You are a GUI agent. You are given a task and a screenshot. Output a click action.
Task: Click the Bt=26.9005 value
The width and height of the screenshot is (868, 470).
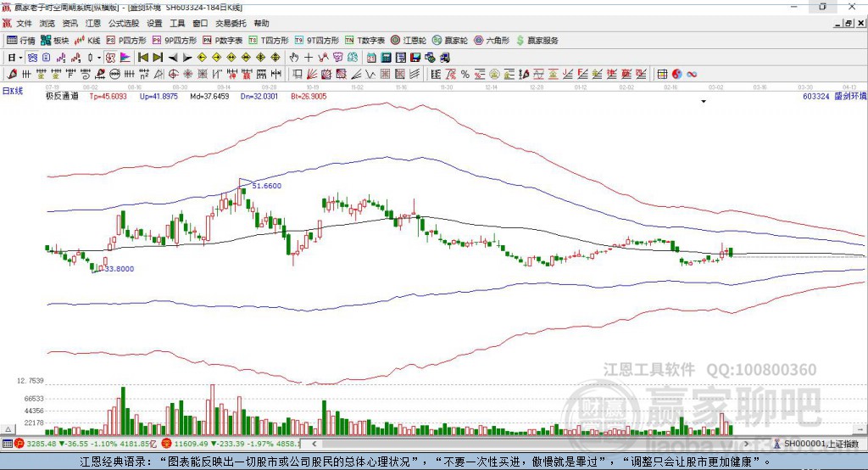click(x=309, y=96)
